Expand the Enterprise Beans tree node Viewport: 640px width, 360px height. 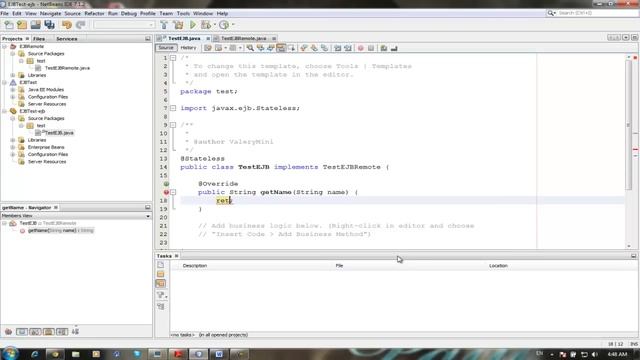coord(13,147)
